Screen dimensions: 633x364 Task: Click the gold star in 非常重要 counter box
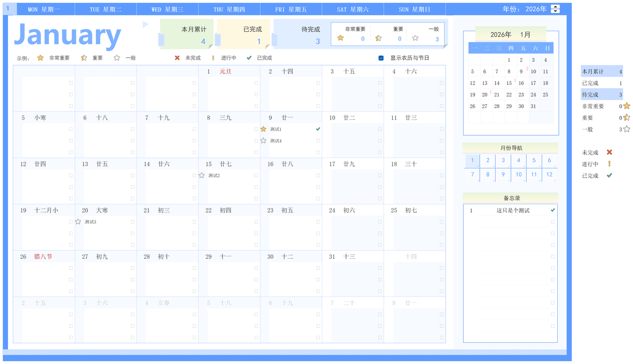click(340, 38)
